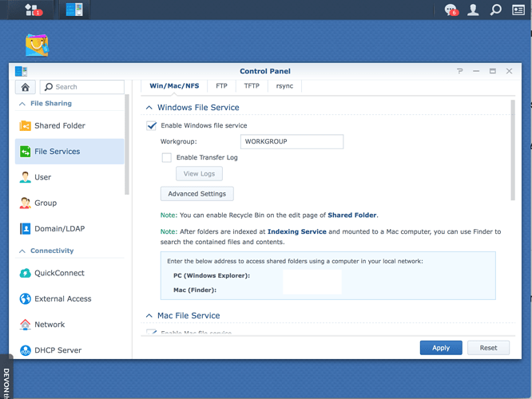Viewport: 532px width, 399px height.
Task: Click the Shared Folder icon
Action: [x=25, y=126]
